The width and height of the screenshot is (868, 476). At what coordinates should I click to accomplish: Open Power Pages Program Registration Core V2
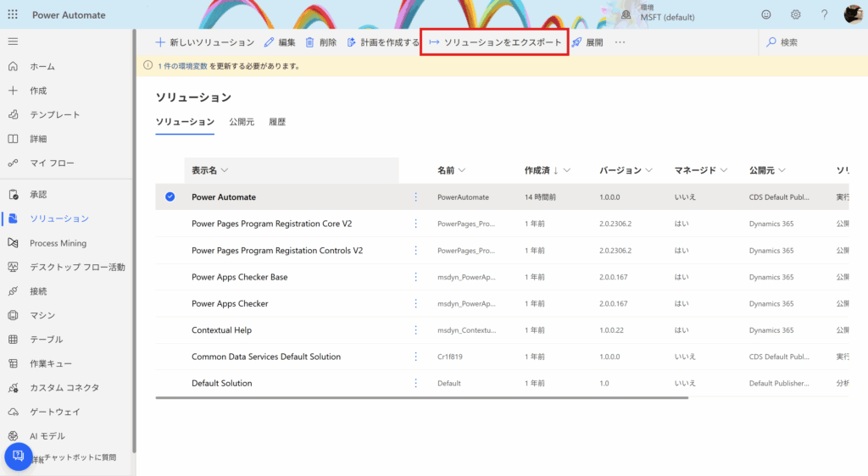(272, 224)
